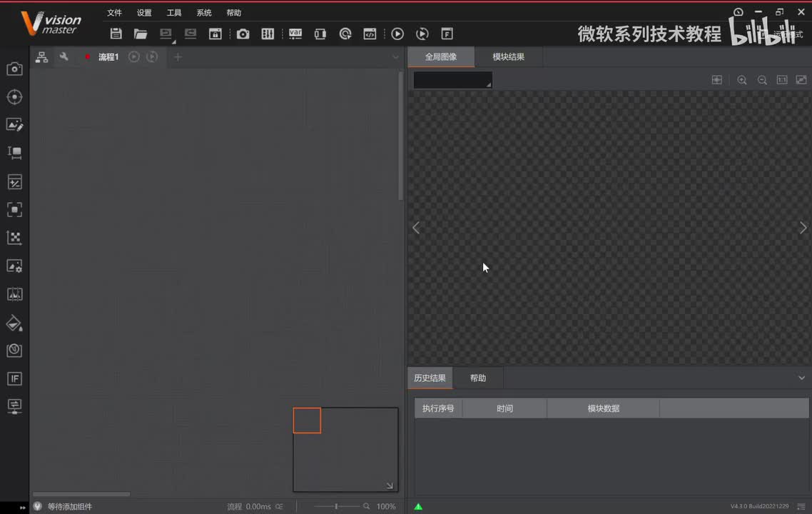
Task: Collapse the history results panel chevron
Action: pyautogui.click(x=801, y=378)
